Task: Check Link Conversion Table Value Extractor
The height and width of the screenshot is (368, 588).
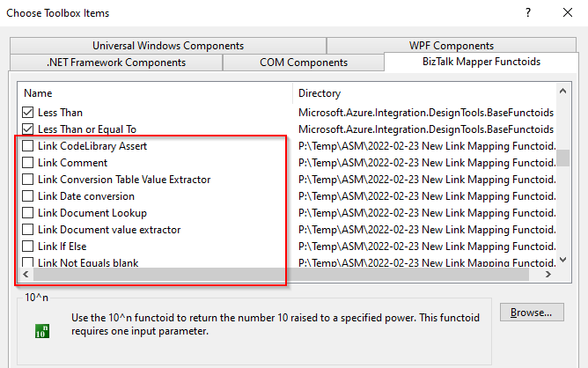Action: coord(28,180)
